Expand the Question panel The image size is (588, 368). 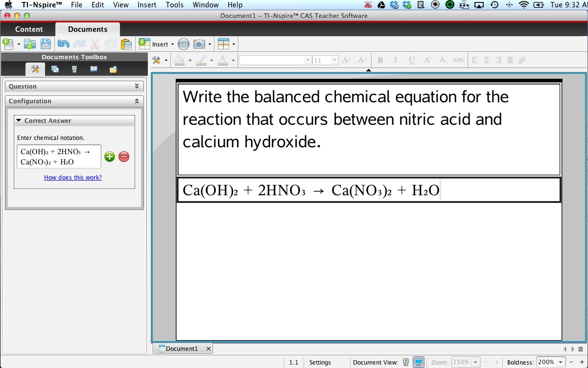[137, 86]
